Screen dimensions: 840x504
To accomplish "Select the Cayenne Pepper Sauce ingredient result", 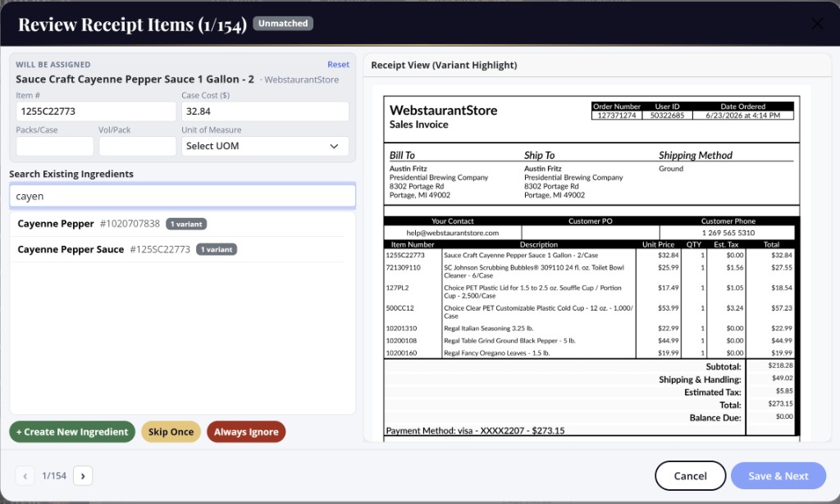I will pyautogui.click(x=177, y=249).
